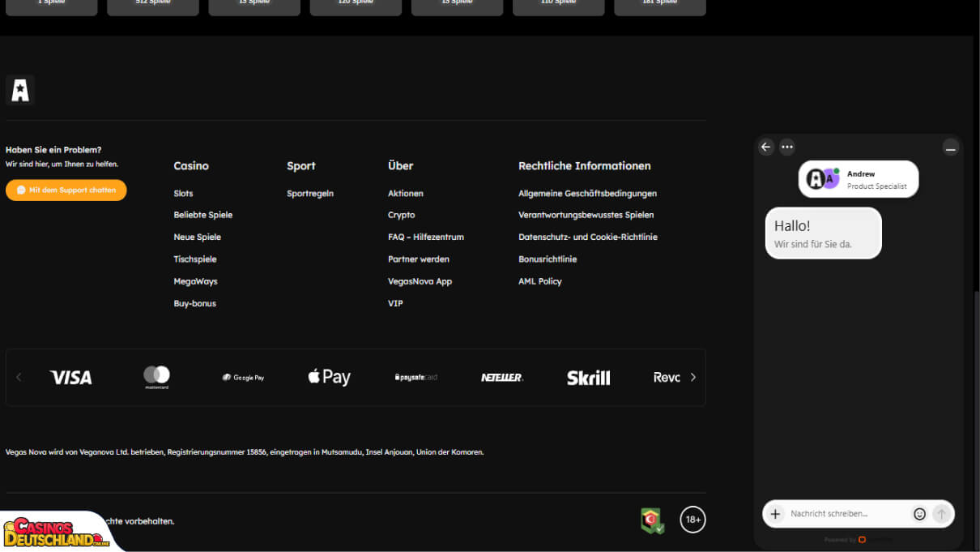Viewport: 980px width, 552px height.
Task: Open the MegaWays link
Action: pos(195,281)
